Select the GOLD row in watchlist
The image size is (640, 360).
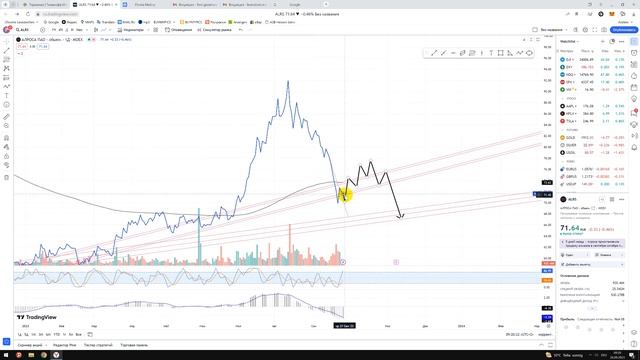pyautogui.click(x=592, y=138)
